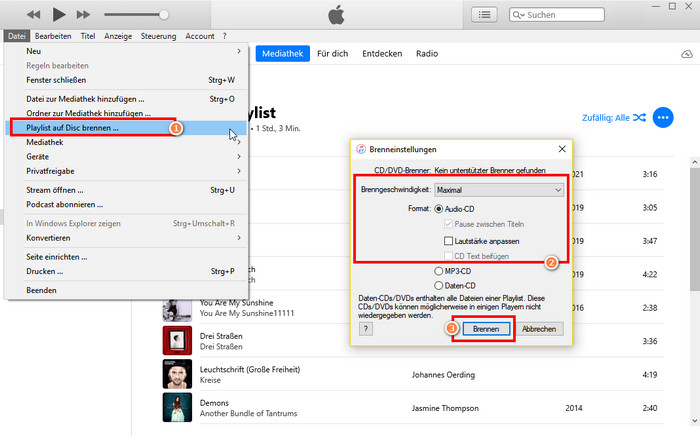The height and width of the screenshot is (436, 700).
Task: Select Datei zur Mediathek hinzufügen
Action: [127, 99]
